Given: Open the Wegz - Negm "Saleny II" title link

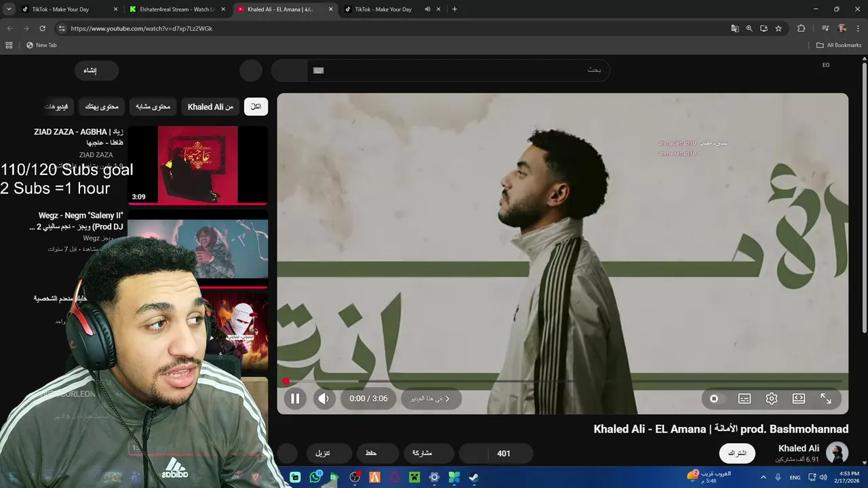Looking at the screenshot, I should 77,221.
